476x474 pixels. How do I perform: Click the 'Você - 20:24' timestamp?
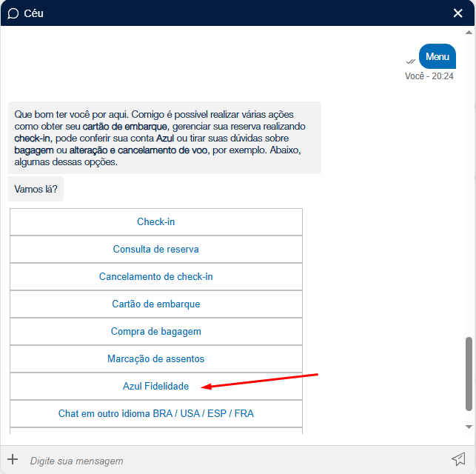click(429, 76)
